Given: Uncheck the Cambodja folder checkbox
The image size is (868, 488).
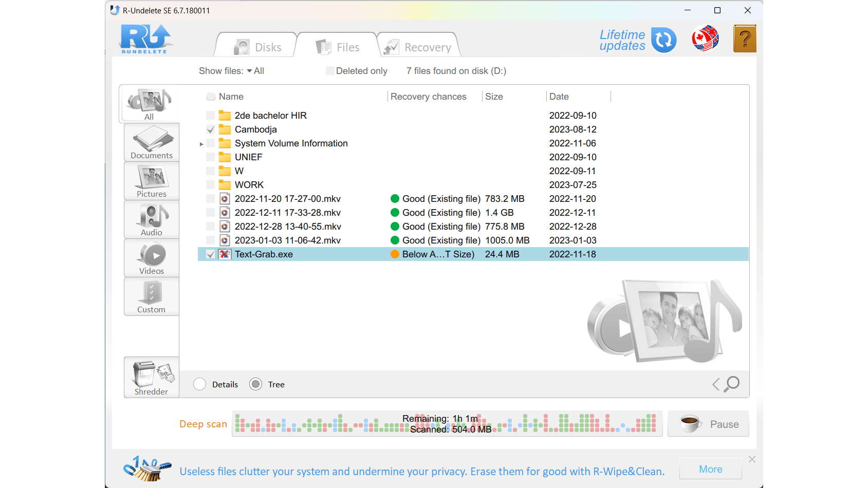Looking at the screenshot, I should coord(211,129).
